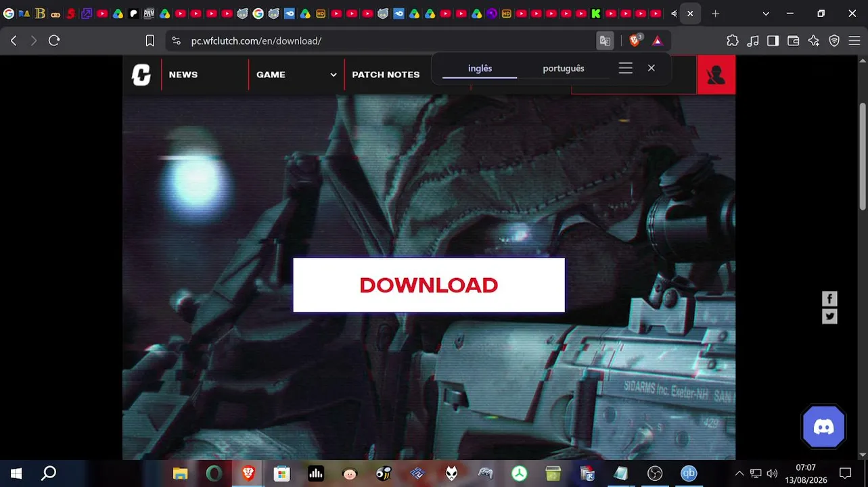Open the Windows Start menu
This screenshot has width=868, height=487.
[x=16, y=473]
